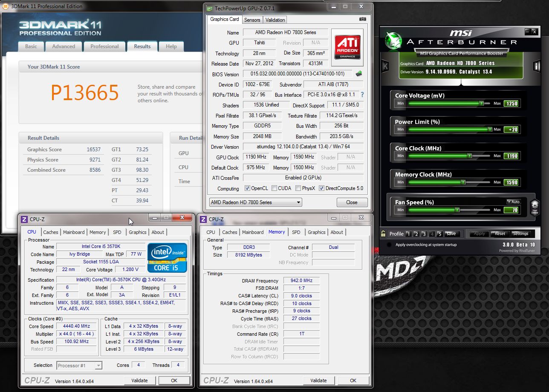The width and height of the screenshot is (549, 392).
Task: Click the Afterburner K Kombustor side button
Action: 385,66
